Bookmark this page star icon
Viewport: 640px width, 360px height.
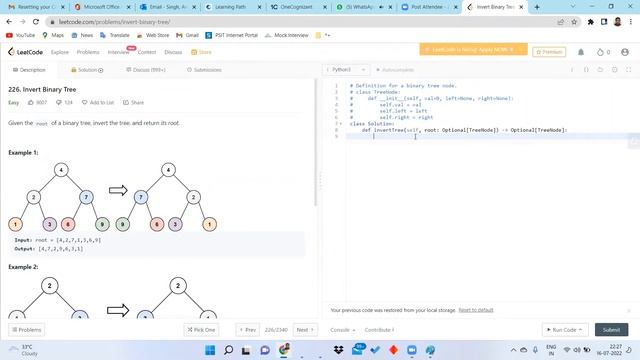pyautogui.click(x=574, y=22)
